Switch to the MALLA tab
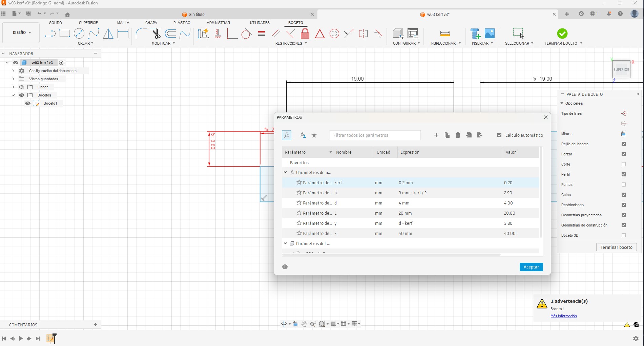The width and height of the screenshot is (644, 346). point(123,23)
